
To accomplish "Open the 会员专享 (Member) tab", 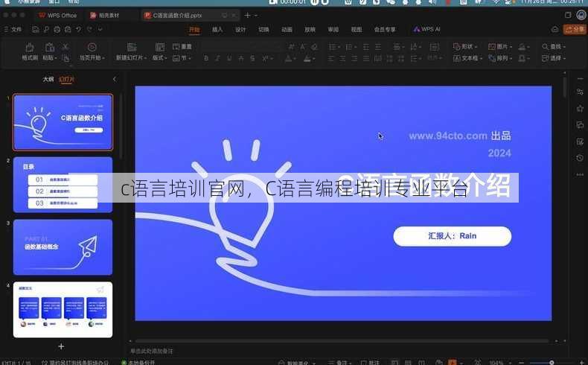I will tap(385, 30).
